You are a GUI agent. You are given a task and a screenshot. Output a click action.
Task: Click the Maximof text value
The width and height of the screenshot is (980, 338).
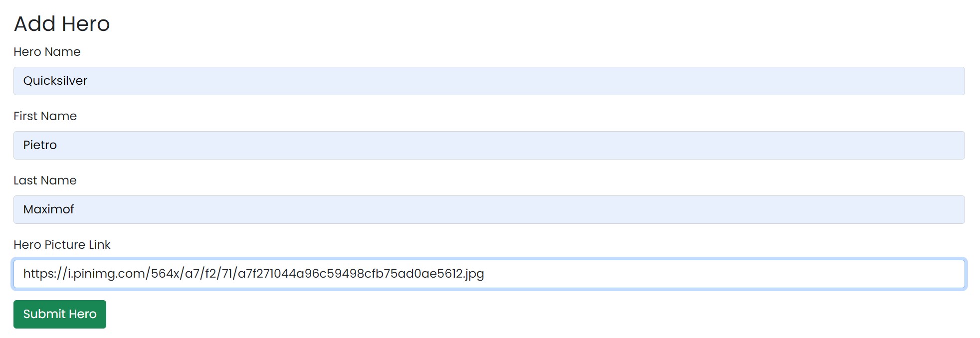click(x=48, y=209)
